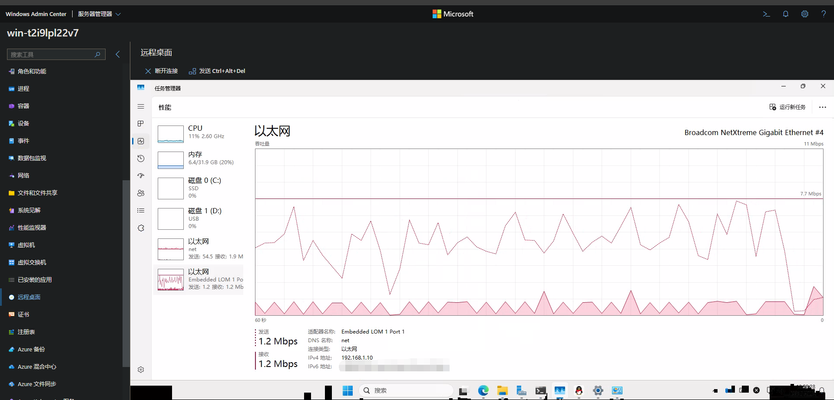Viewport: 834px width, 400px height.
Task: Open File Explorer from remote taskbar
Action: tap(503, 390)
